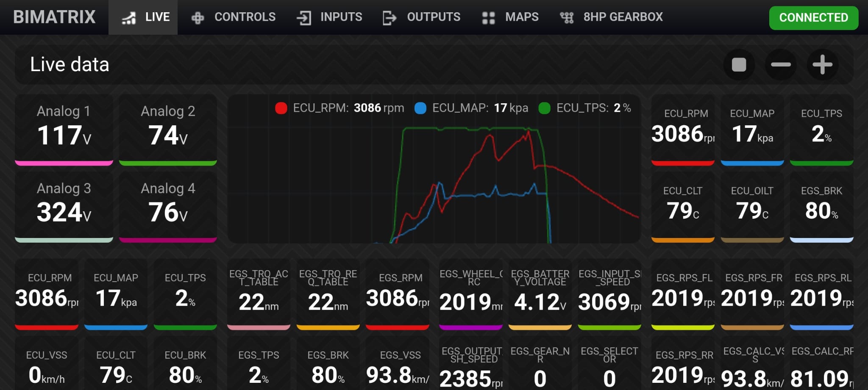Click the 8HP Gearbox gear icon
The image size is (868, 390).
567,18
